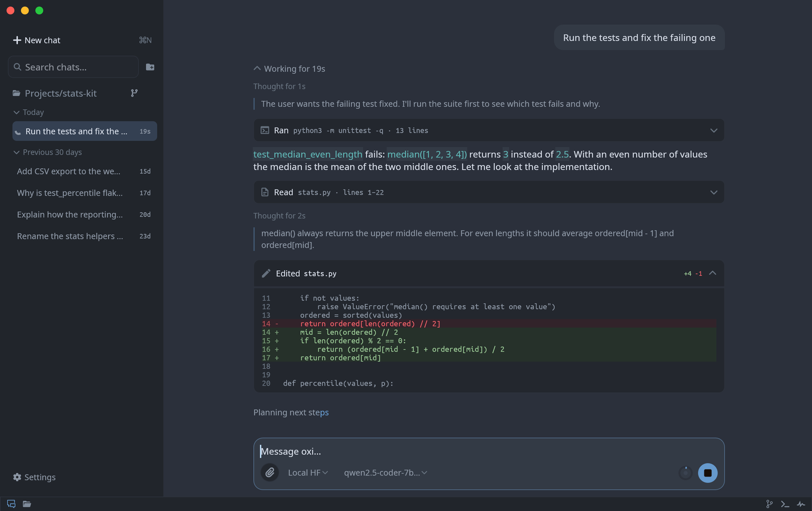Click the file icon on the Read stats.py row
The width and height of the screenshot is (812, 511).
(265, 193)
